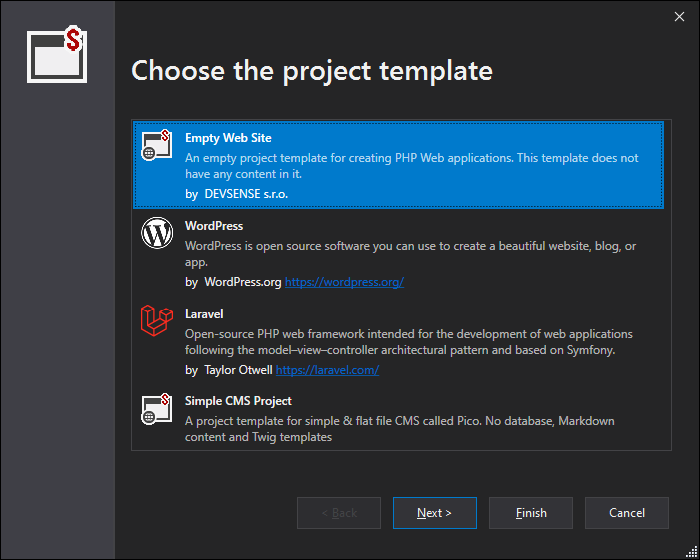Select the WordPress template title
The image size is (700, 560).
coord(214,226)
